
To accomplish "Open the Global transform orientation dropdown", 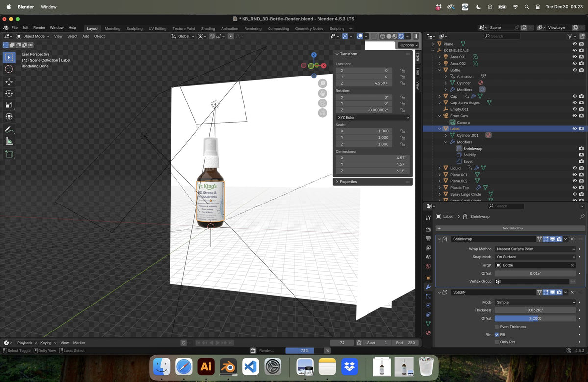I will click(183, 36).
